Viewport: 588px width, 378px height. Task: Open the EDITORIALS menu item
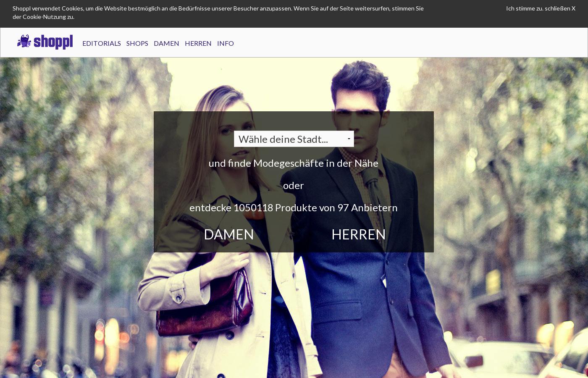[x=102, y=43]
